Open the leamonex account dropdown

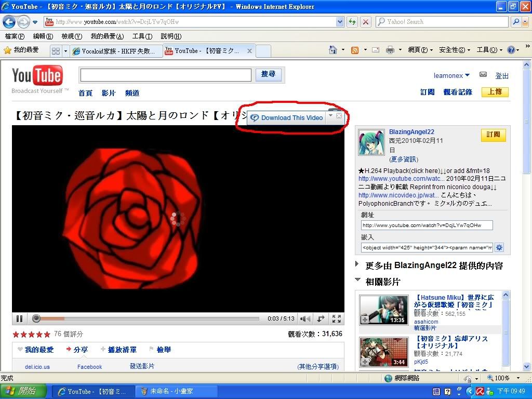tap(451, 76)
